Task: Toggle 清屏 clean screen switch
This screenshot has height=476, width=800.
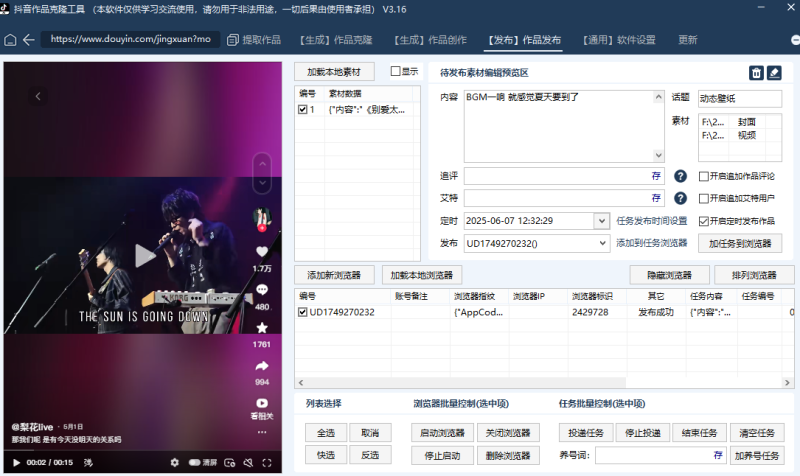Action: [x=195, y=463]
